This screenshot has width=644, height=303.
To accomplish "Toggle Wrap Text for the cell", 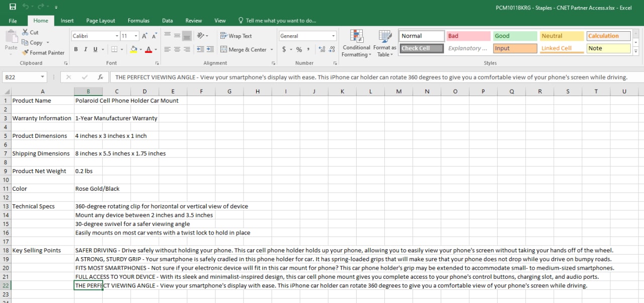I will click(x=236, y=36).
